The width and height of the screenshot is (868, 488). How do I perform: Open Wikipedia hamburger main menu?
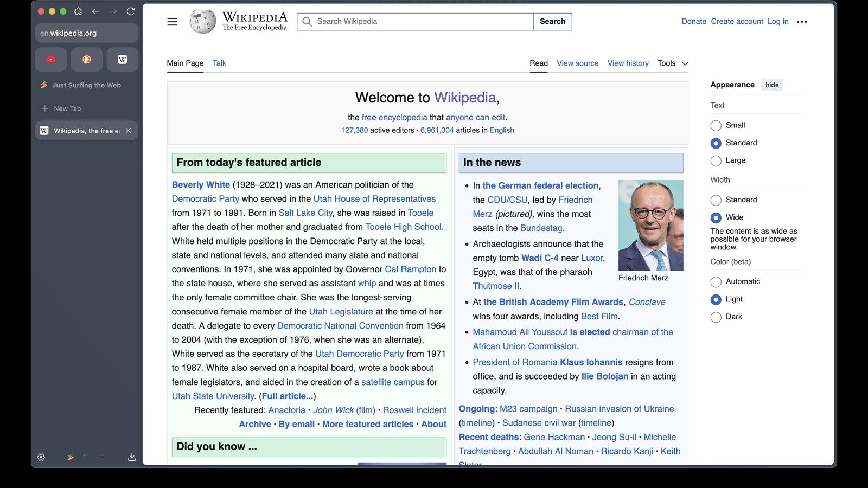(x=173, y=22)
